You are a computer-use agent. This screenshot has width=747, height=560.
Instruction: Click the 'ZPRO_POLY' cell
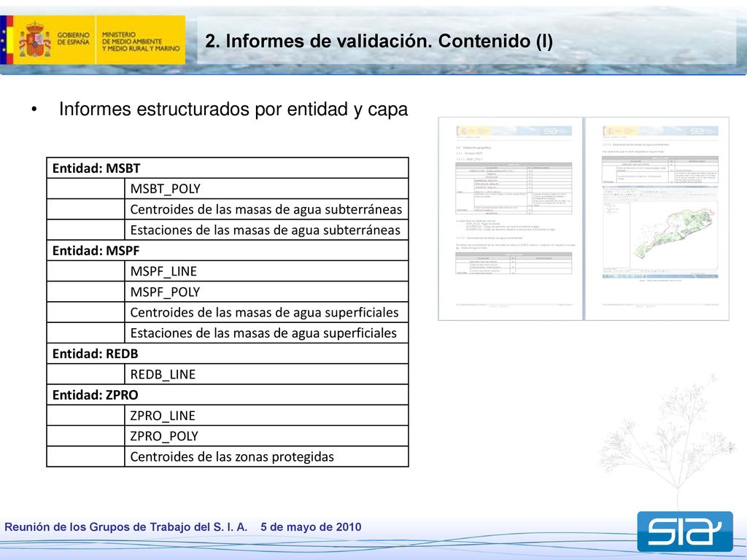point(267,436)
